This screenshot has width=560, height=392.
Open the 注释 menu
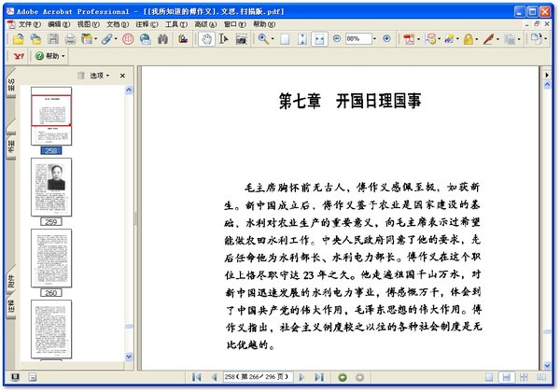[x=147, y=24]
